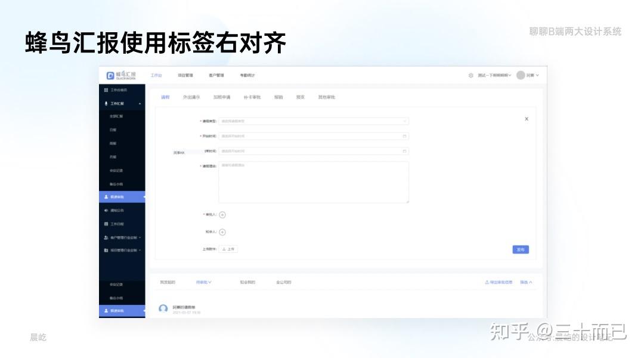Click the 工作日程 calendar icon in sidebar
The image size is (644, 358).
pos(106,224)
